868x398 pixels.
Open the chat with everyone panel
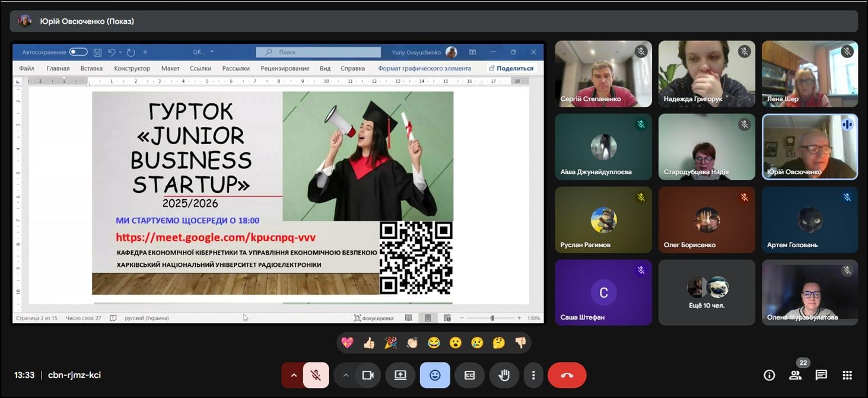tap(821, 375)
